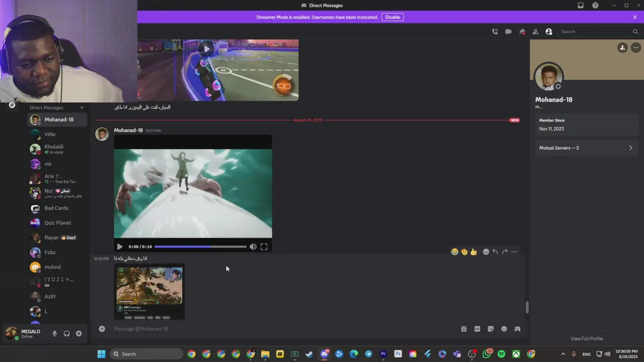644x362 pixels.
Task: Open the Bad Cards conversation
Action: [x=57, y=208]
